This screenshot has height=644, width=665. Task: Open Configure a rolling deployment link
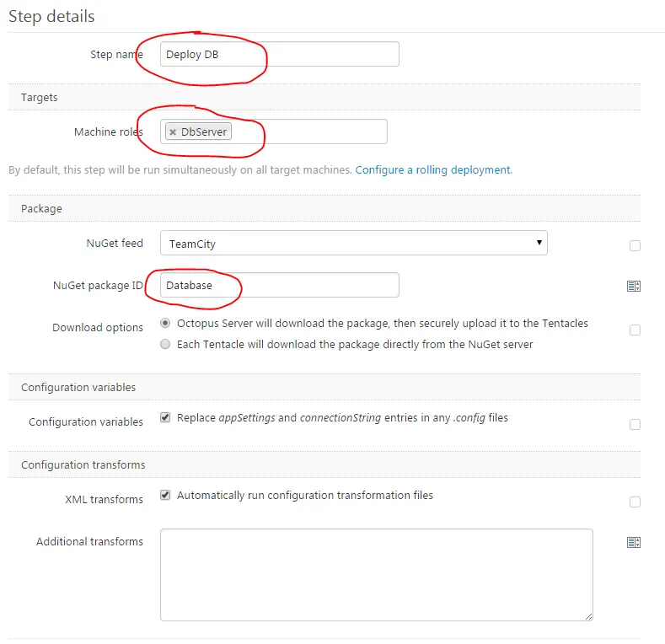point(432,169)
